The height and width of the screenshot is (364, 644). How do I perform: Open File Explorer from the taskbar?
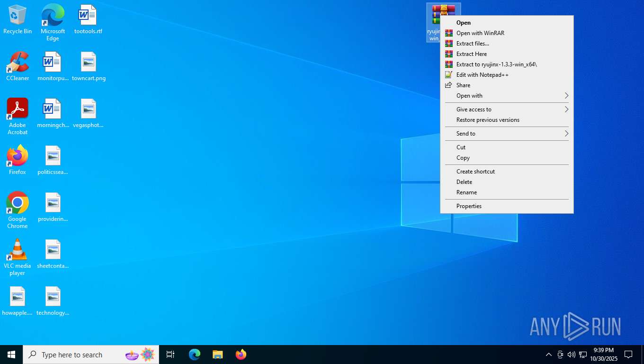coord(217,355)
